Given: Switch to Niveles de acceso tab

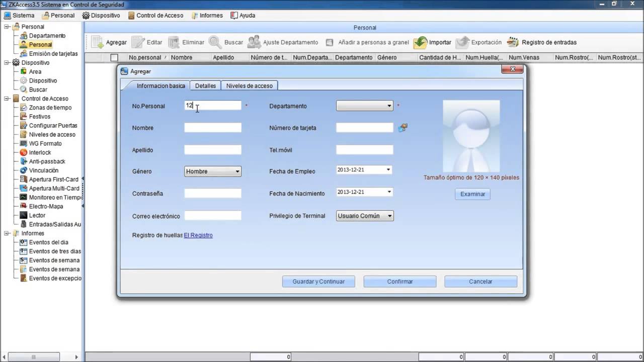Looking at the screenshot, I should (249, 86).
